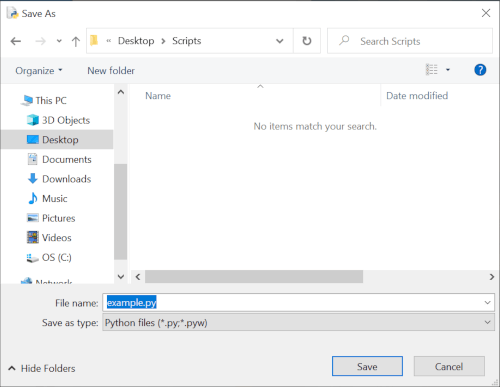
Task: Click the Python icon in the title bar
Action: pos(13,13)
